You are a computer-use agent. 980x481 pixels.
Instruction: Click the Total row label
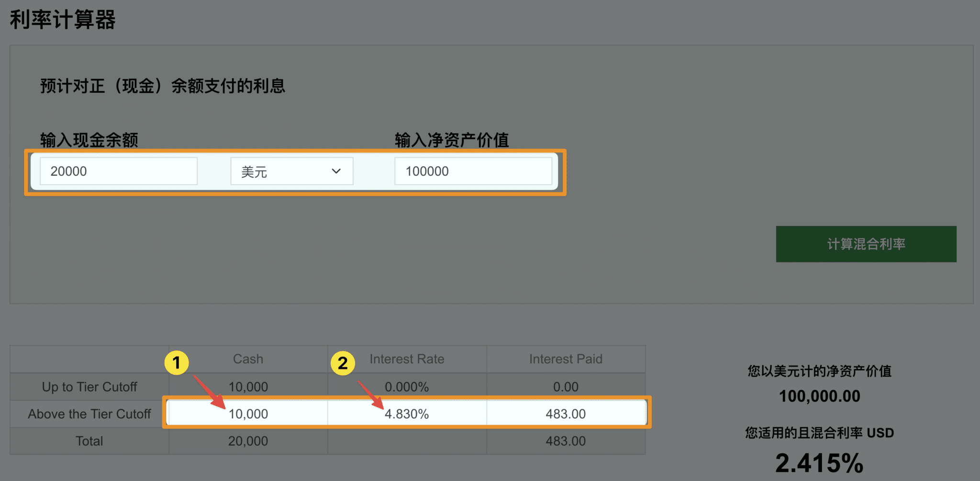click(89, 441)
